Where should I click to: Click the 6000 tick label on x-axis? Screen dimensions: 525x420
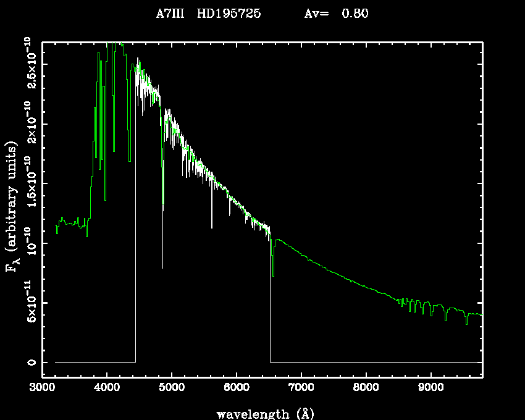(237, 389)
